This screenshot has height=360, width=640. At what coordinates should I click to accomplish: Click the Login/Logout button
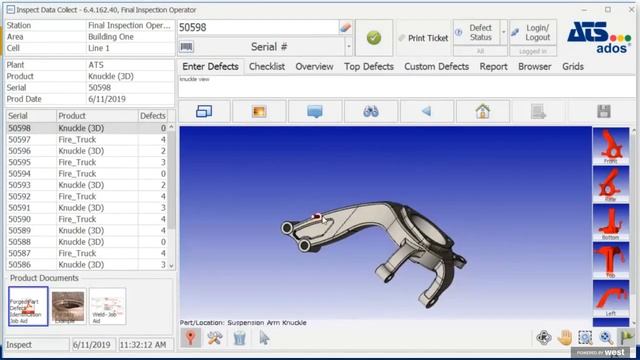(533, 32)
